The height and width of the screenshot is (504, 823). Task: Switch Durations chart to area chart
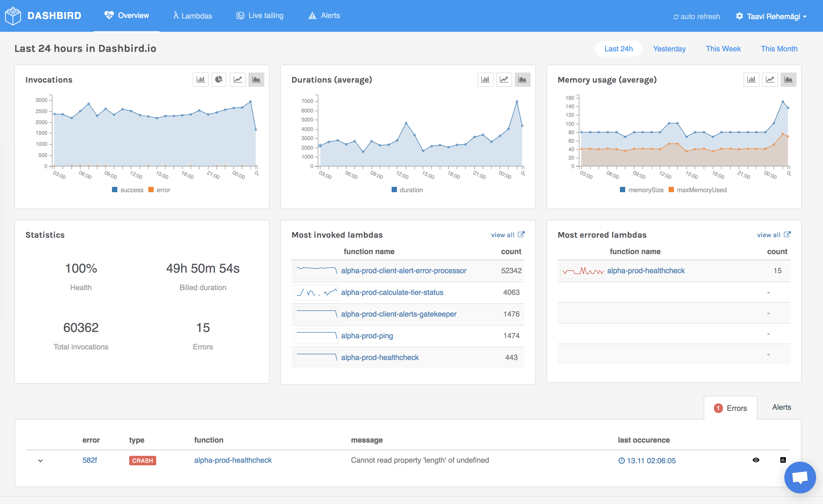pos(522,79)
